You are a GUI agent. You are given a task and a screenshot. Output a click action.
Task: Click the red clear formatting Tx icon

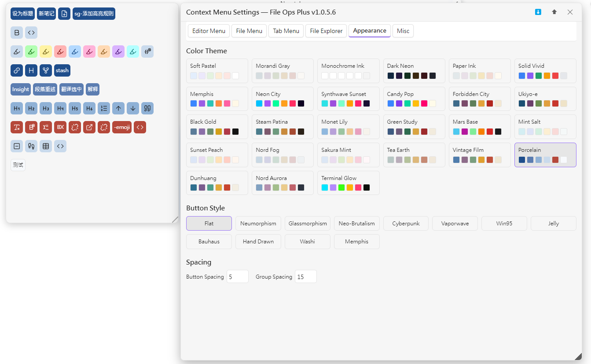tap(17, 127)
